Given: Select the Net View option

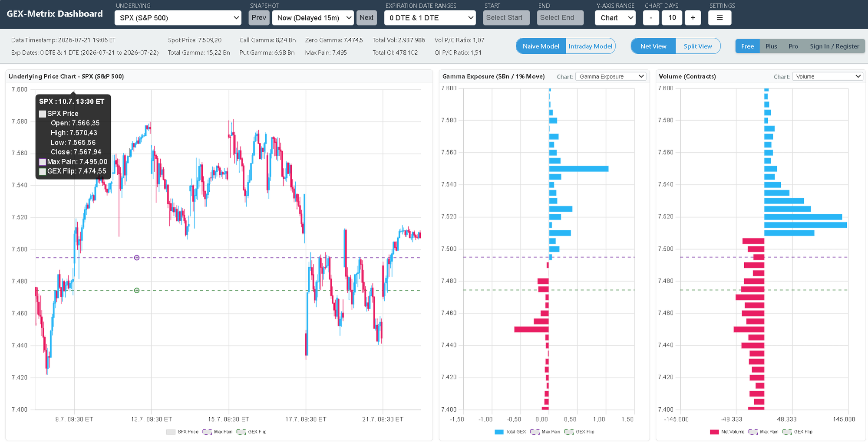Looking at the screenshot, I should (x=653, y=46).
